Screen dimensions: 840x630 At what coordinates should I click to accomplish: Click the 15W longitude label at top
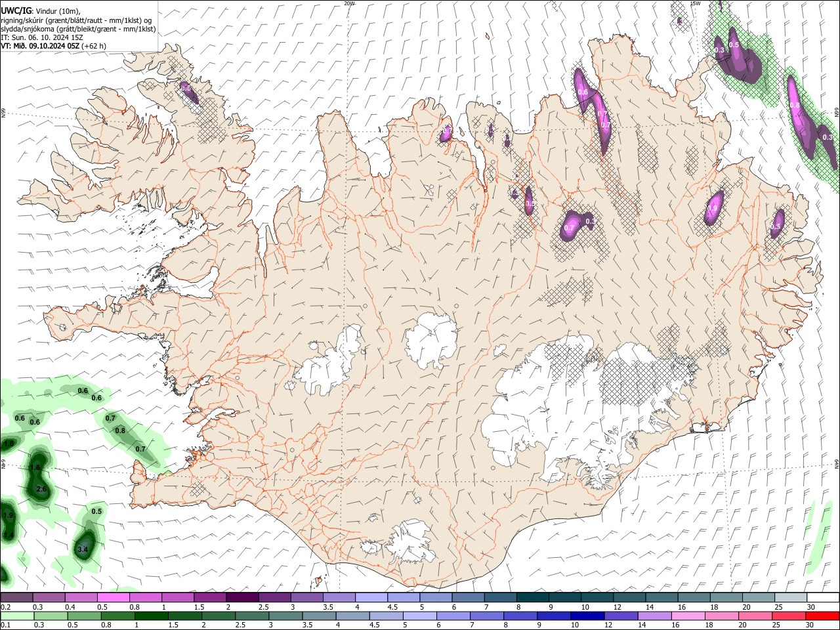pos(696,3)
